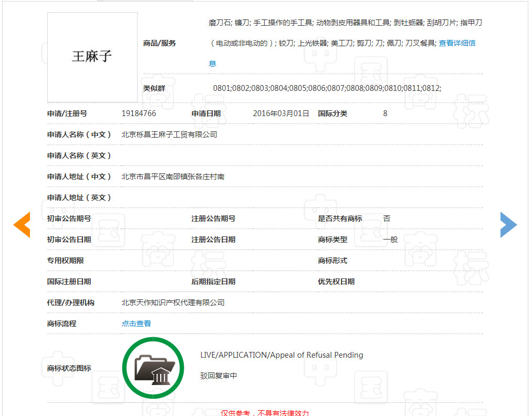Go to next trademark with blue arrow
This screenshot has height=416, width=532.
(508, 225)
